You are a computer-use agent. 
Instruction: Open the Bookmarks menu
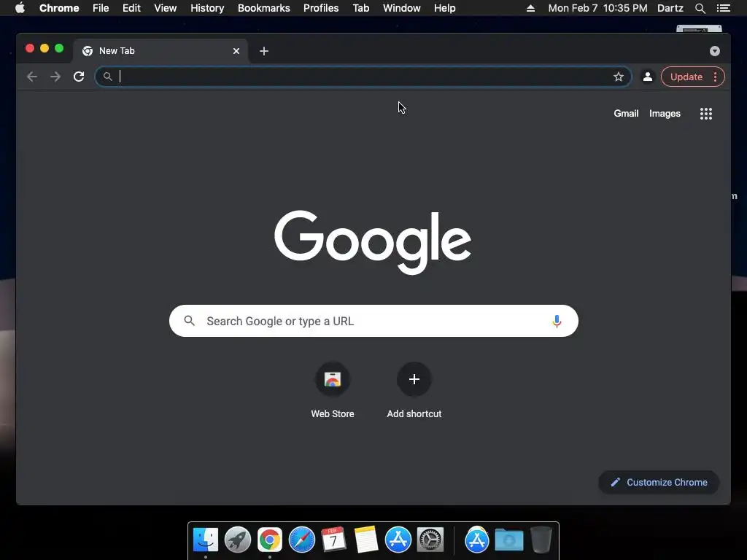click(264, 8)
